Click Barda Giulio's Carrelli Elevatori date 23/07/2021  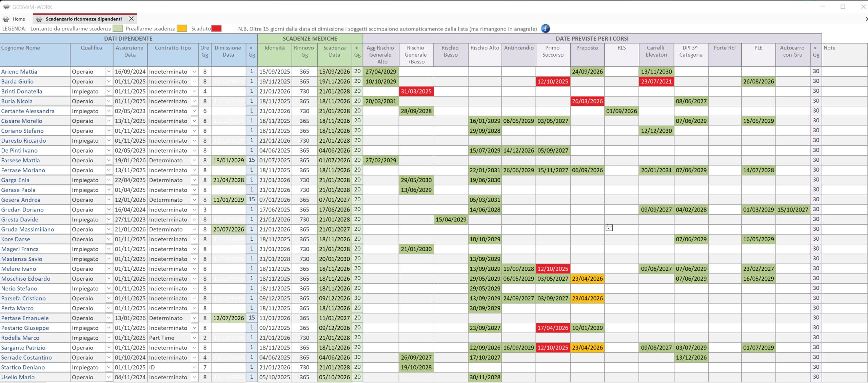[x=656, y=81]
